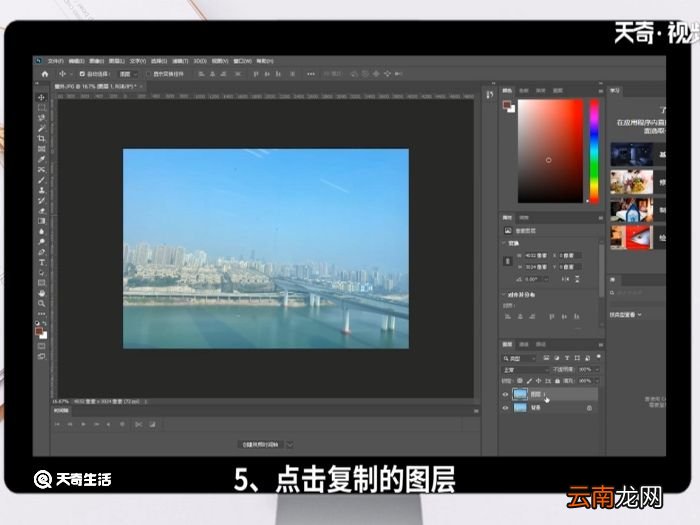
Task: Toggle the 显示变换控件 checkbox
Action: [149, 74]
